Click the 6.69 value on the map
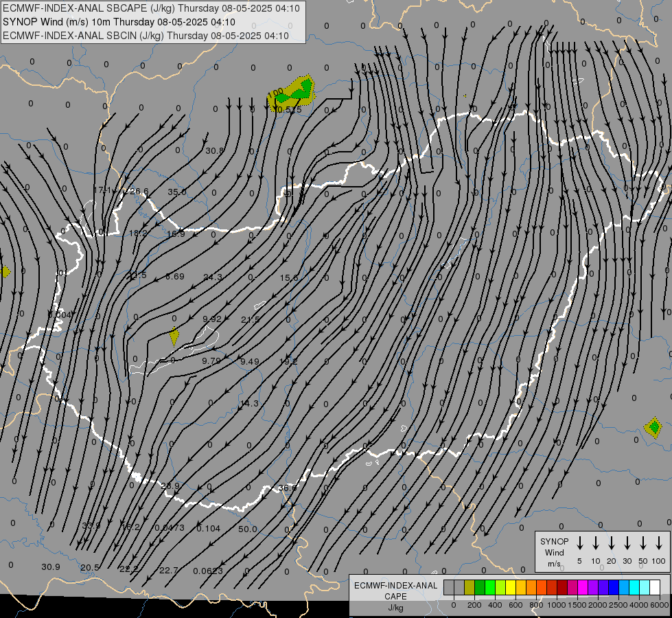The image size is (672, 618). click(175, 276)
